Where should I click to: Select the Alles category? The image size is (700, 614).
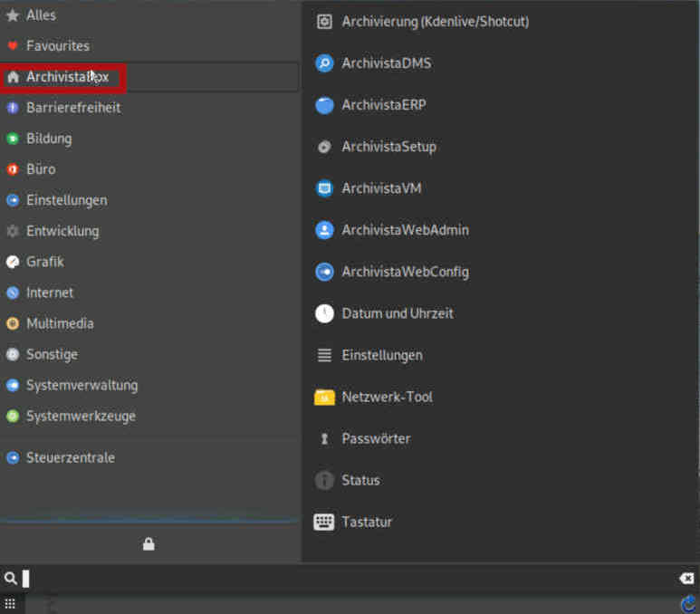click(41, 15)
